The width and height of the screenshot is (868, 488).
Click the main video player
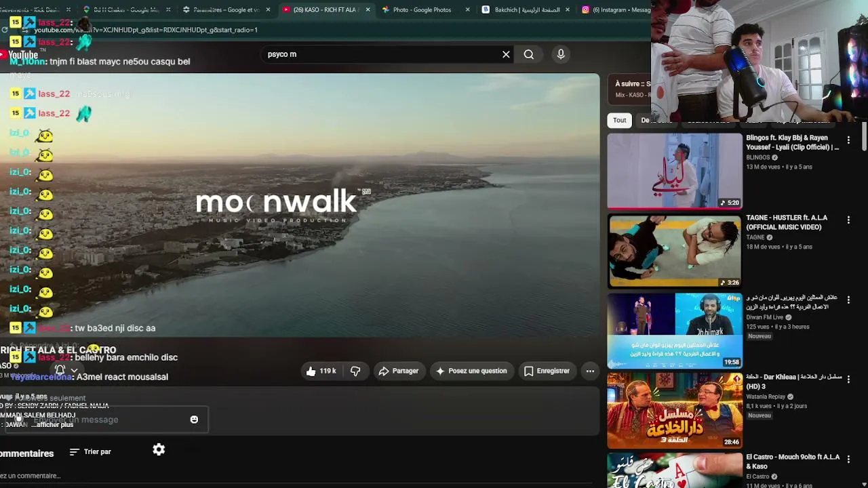(300, 205)
